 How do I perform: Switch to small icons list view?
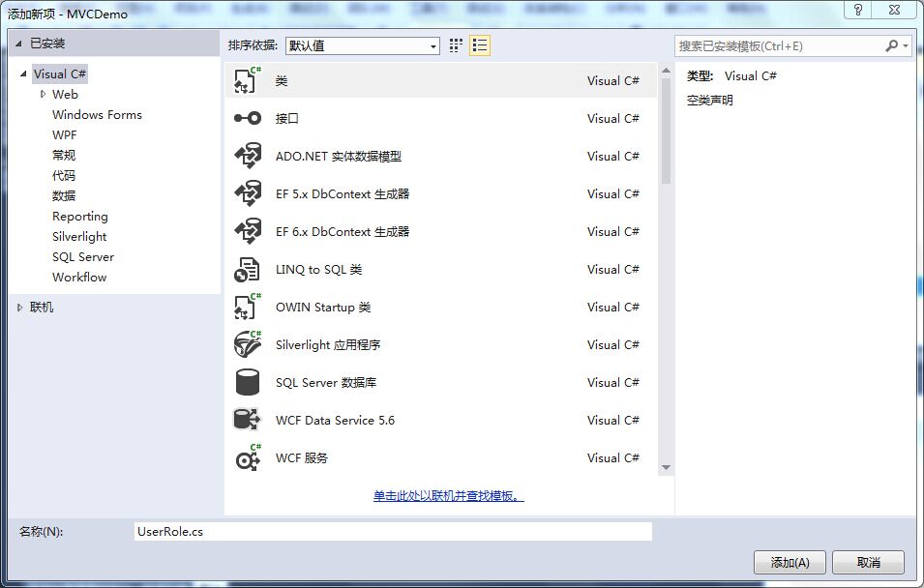480,45
